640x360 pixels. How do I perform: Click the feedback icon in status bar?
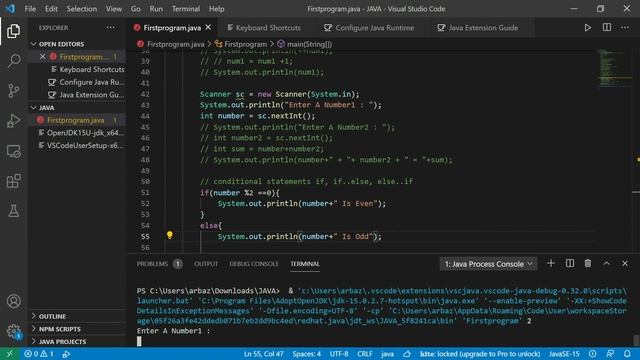pos(610,354)
